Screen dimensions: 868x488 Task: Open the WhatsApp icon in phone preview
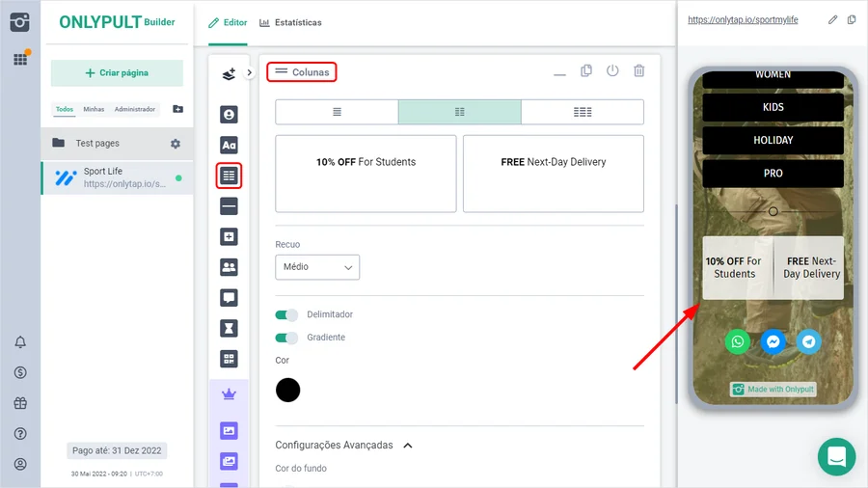tap(738, 341)
